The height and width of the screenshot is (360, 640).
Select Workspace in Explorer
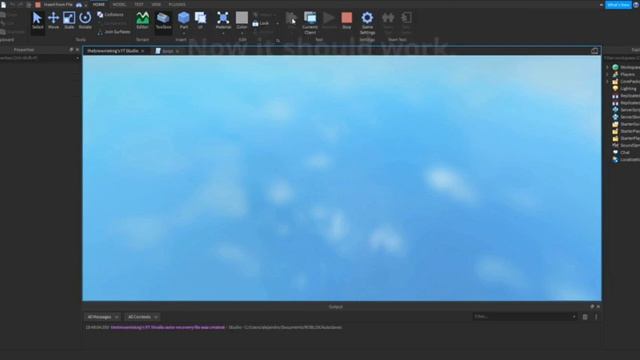626,67
